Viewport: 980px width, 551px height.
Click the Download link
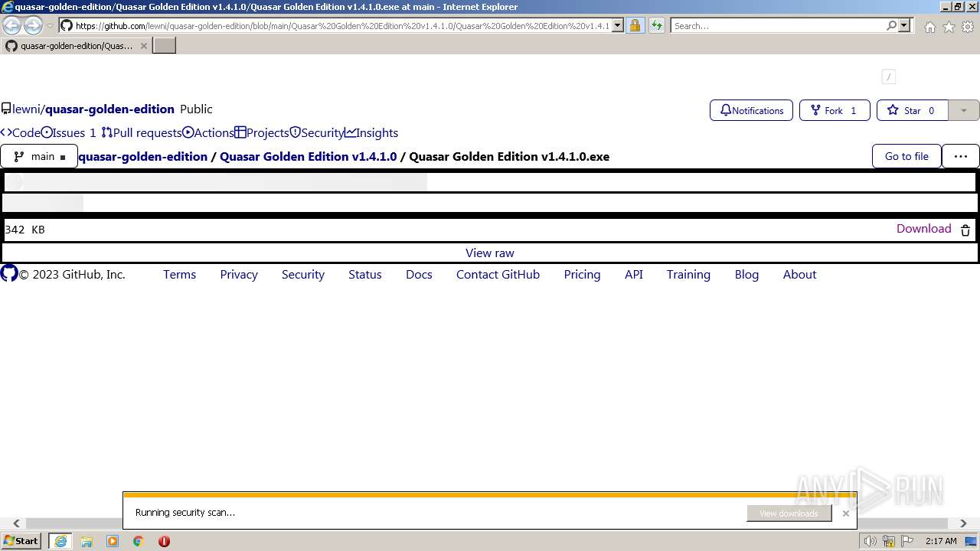[x=924, y=229]
